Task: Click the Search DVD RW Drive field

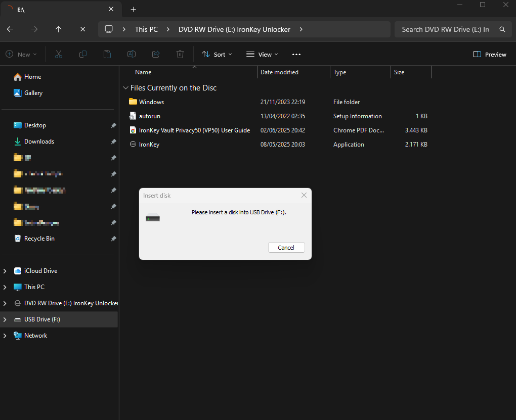Action: coord(445,29)
